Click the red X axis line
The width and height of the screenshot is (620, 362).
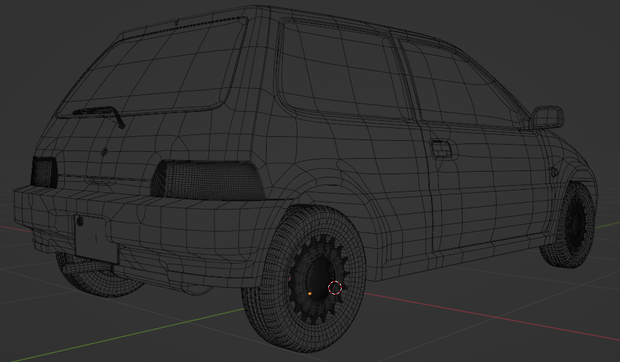(491, 316)
